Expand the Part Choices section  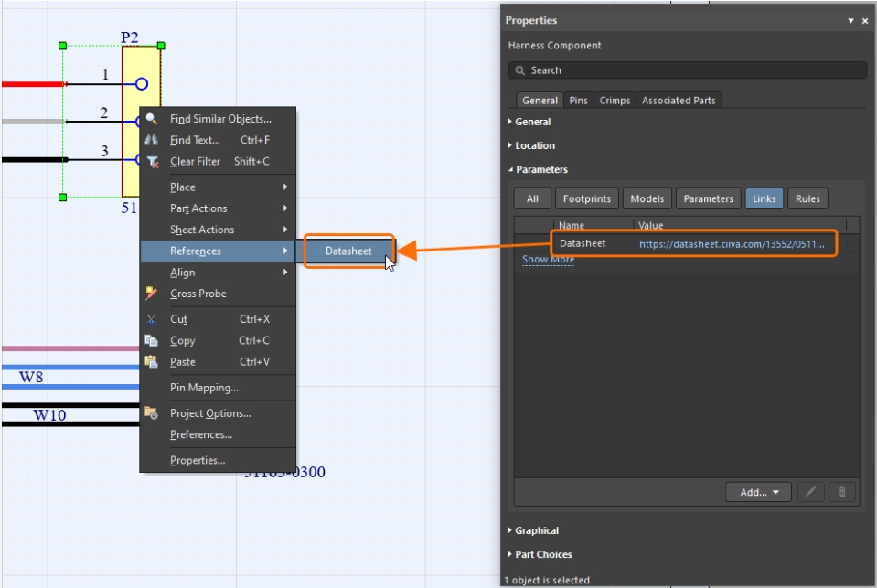(540, 554)
